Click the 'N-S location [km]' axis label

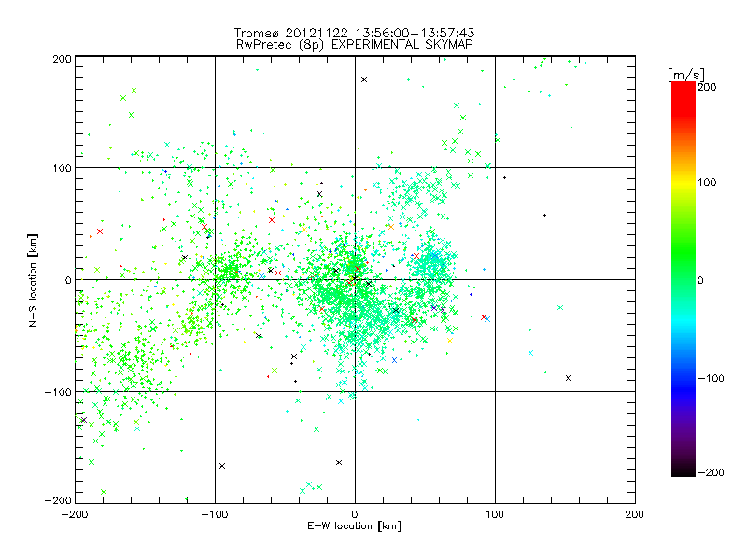[33, 280]
